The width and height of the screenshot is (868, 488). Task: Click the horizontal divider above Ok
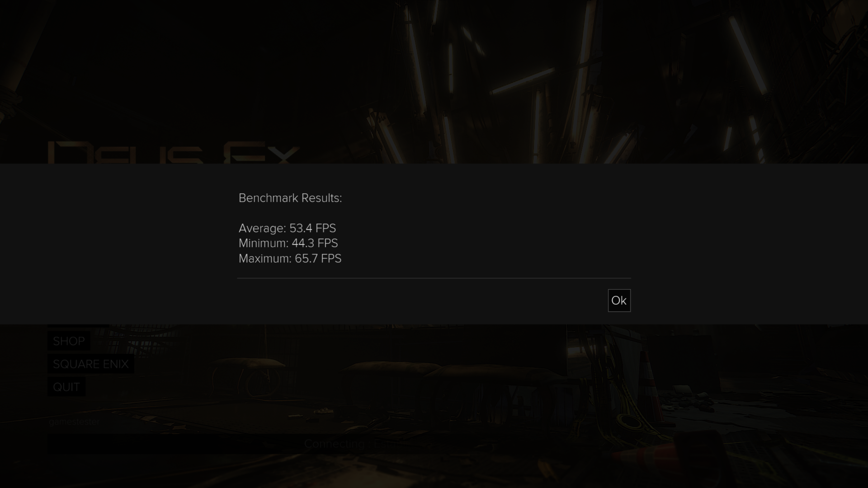coord(434,278)
